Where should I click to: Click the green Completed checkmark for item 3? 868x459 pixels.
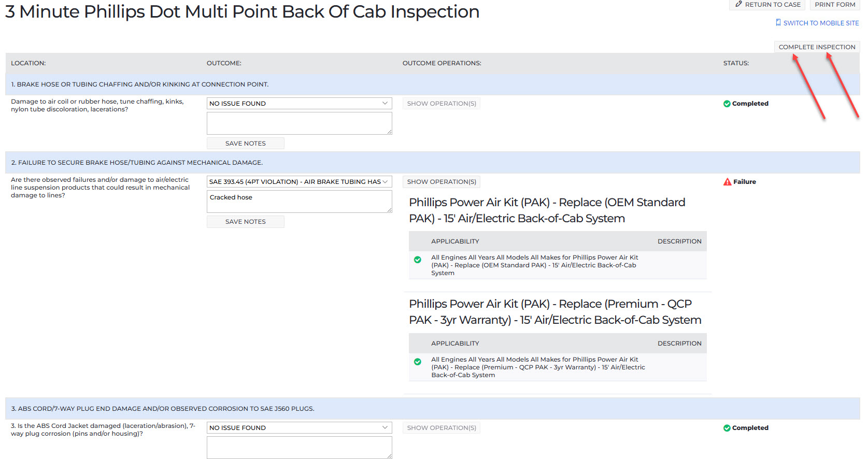click(x=727, y=428)
